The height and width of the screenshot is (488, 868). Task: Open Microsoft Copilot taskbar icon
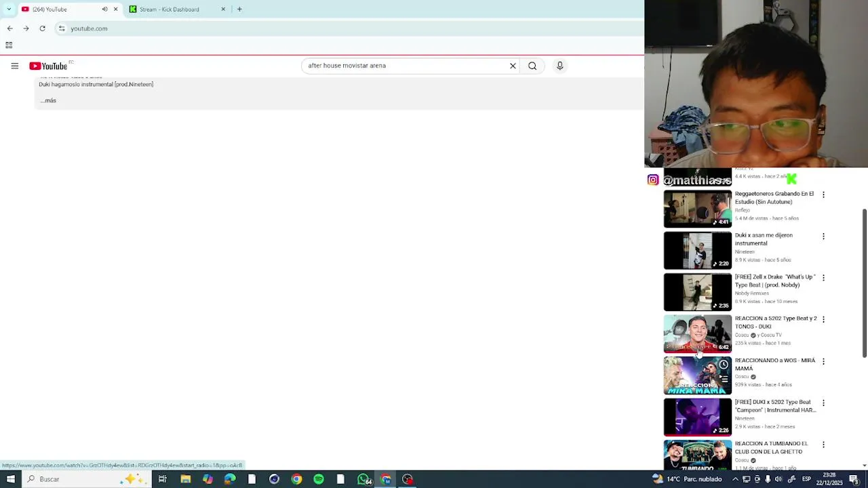pyautogui.click(x=208, y=479)
